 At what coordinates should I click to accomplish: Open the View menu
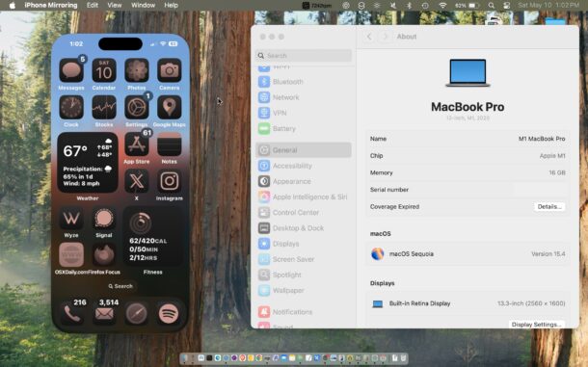(115, 5)
